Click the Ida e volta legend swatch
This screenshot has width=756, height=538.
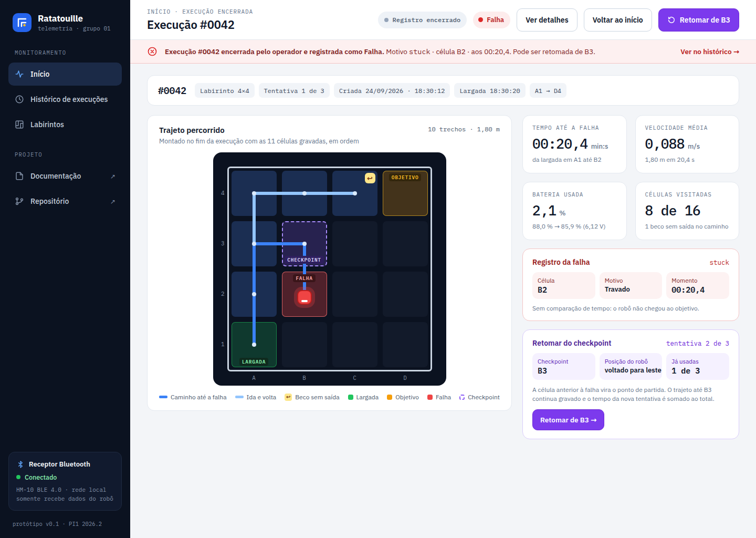pos(239,397)
